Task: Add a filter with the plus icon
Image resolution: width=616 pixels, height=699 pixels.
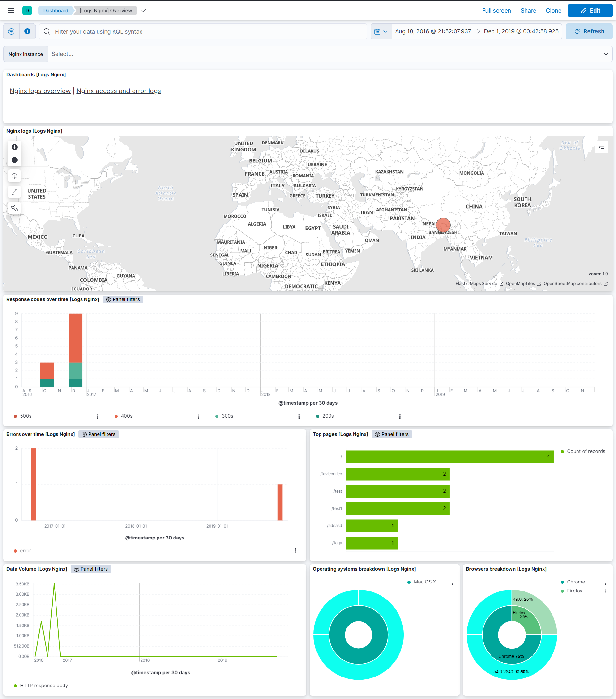Action: tap(27, 31)
